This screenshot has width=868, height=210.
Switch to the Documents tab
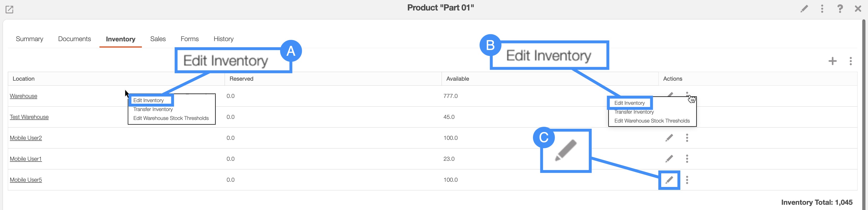[74, 39]
